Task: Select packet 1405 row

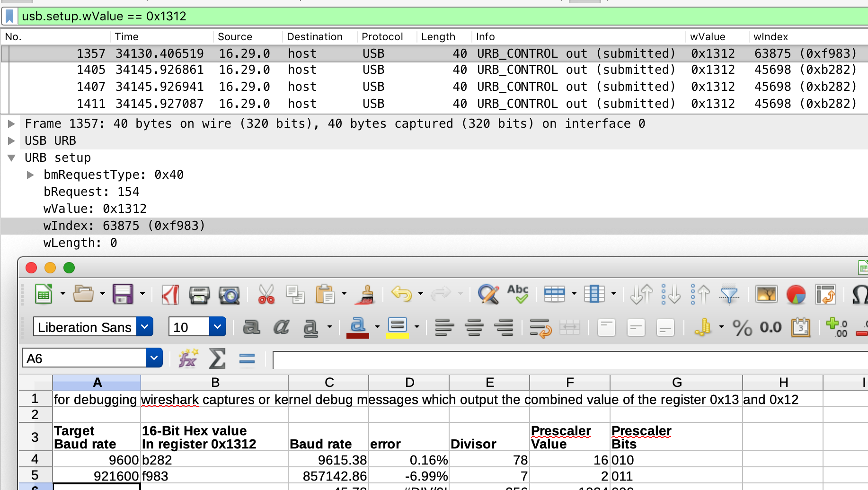Action: click(x=434, y=70)
